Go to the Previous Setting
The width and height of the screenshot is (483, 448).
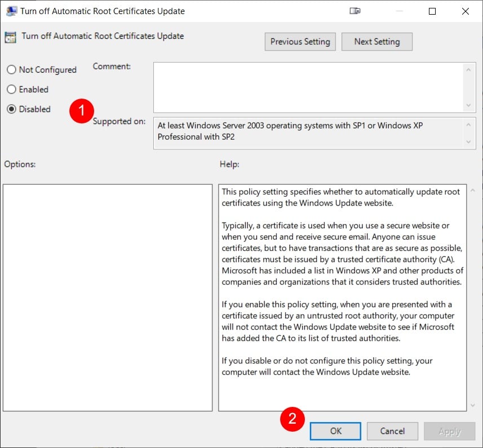click(300, 41)
